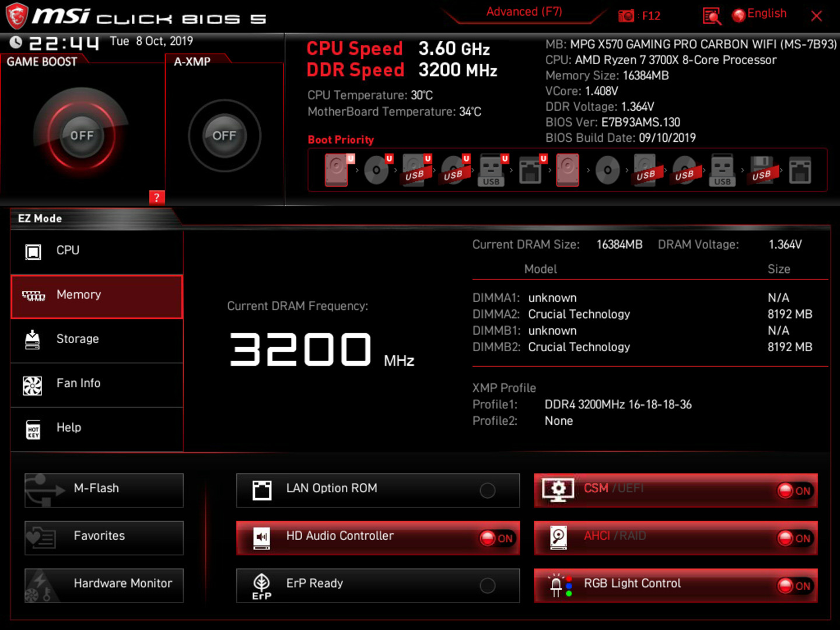Open the Help section
Image resolution: width=840 pixels, height=630 pixels.
[97, 429]
